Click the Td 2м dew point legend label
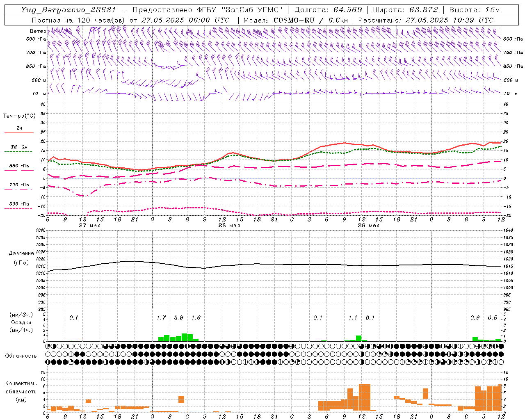 tap(19, 147)
